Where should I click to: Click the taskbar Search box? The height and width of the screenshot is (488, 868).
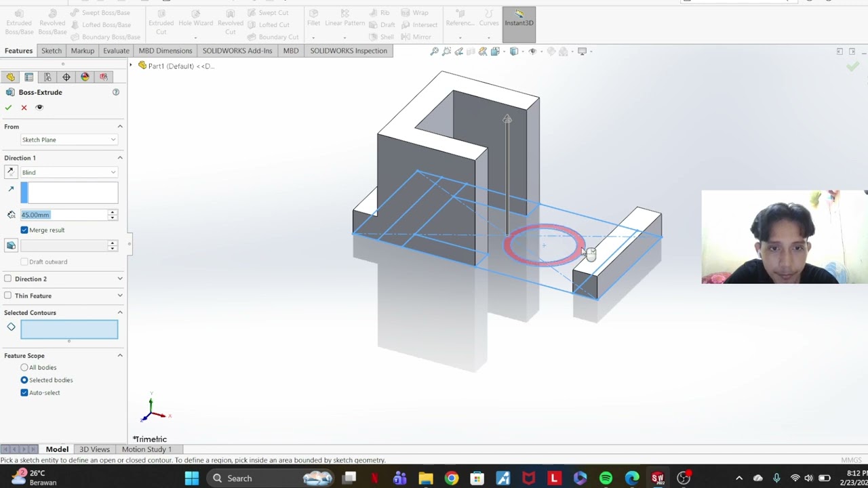tap(271, 479)
